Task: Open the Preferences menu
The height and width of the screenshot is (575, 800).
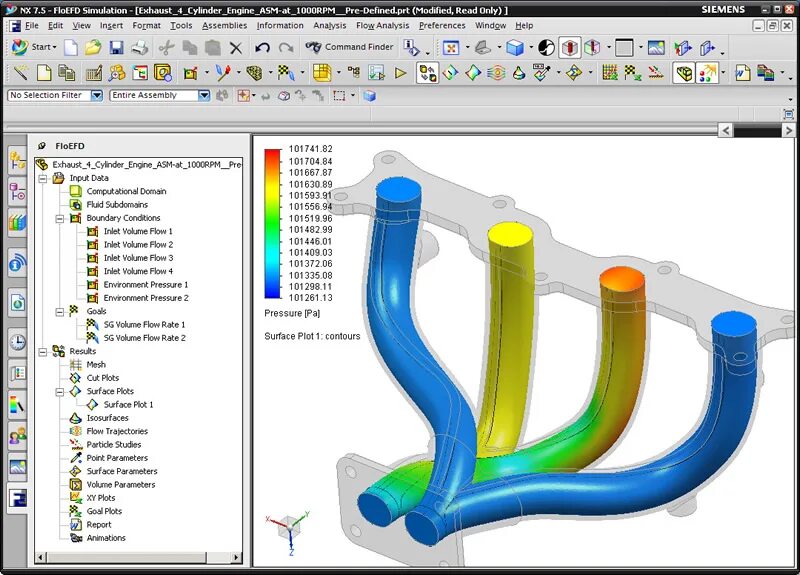Action: click(x=442, y=25)
